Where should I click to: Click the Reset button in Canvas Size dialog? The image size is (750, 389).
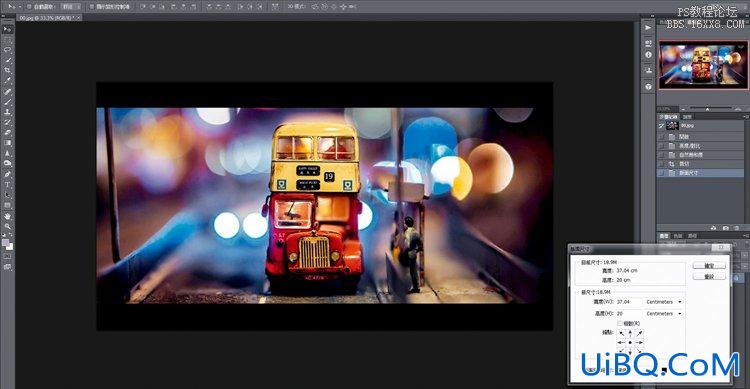point(709,277)
